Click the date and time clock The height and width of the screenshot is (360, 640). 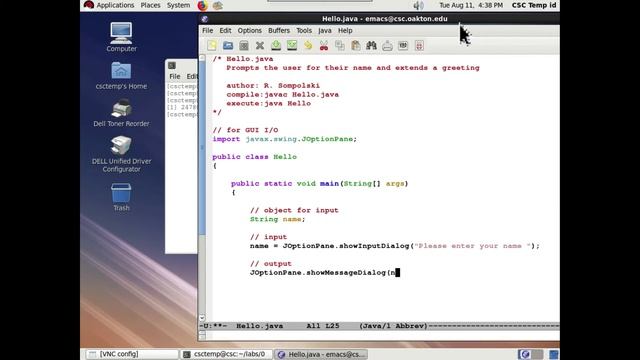coord(471,5)
